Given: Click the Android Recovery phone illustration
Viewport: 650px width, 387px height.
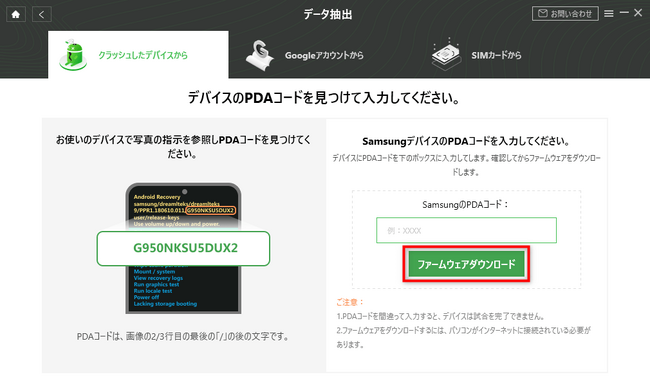Looking at the screenshot, I should [x=183, y=248].
